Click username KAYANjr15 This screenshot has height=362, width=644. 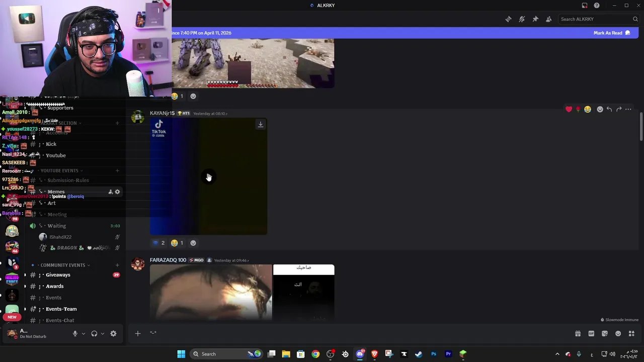162,114
